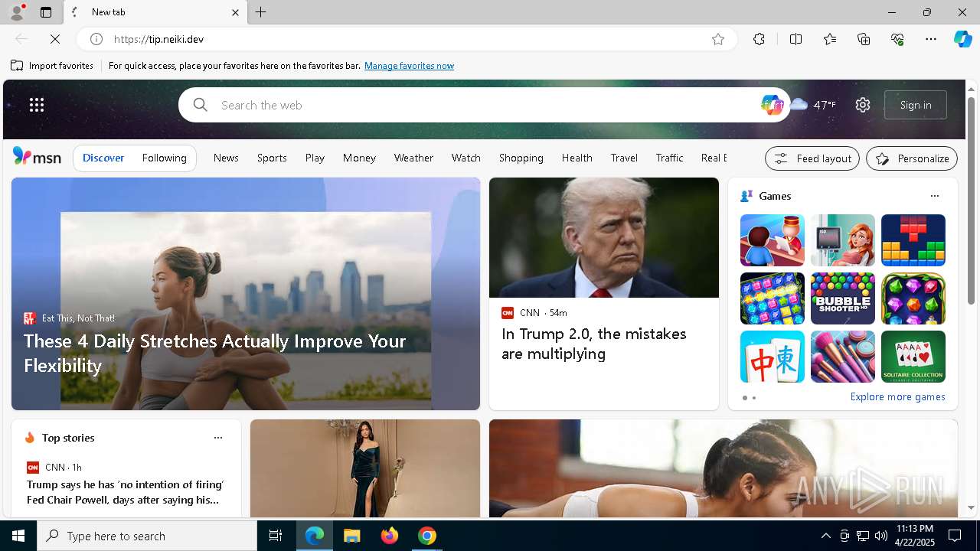The image size is (980, 551).
Task: Read the Fed Chair Powell story
Action: (x=125, y=492)
